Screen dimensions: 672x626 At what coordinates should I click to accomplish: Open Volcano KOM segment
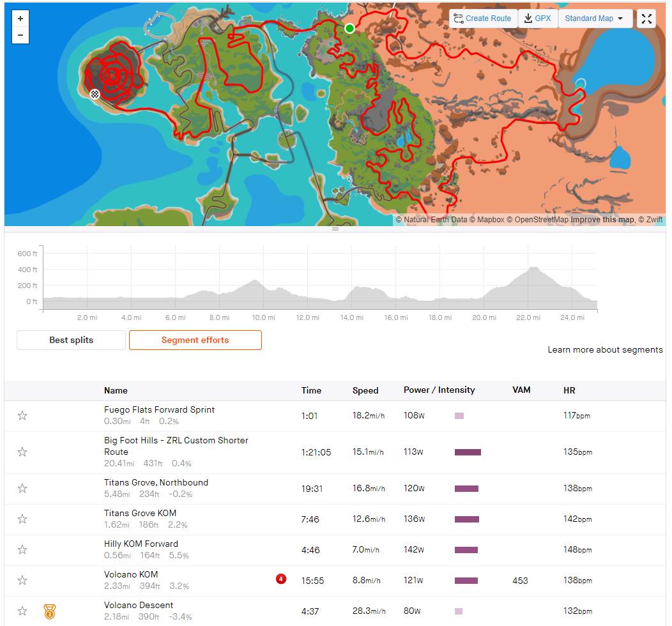[x=131, y=574]
